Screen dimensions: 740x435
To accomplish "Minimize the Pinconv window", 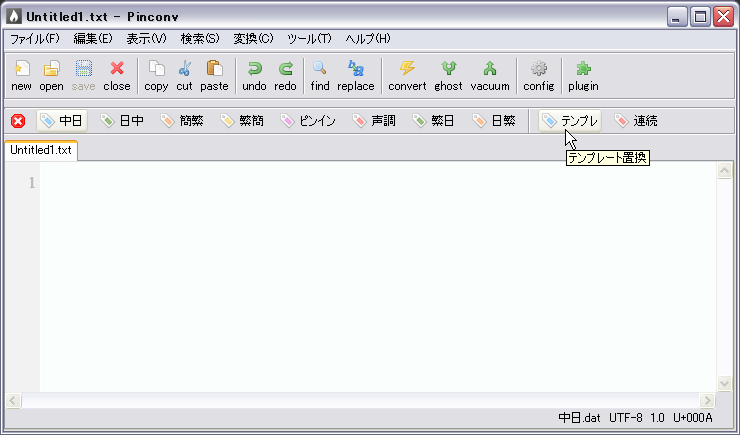I will pyautogui.click(x=677, y=17).
